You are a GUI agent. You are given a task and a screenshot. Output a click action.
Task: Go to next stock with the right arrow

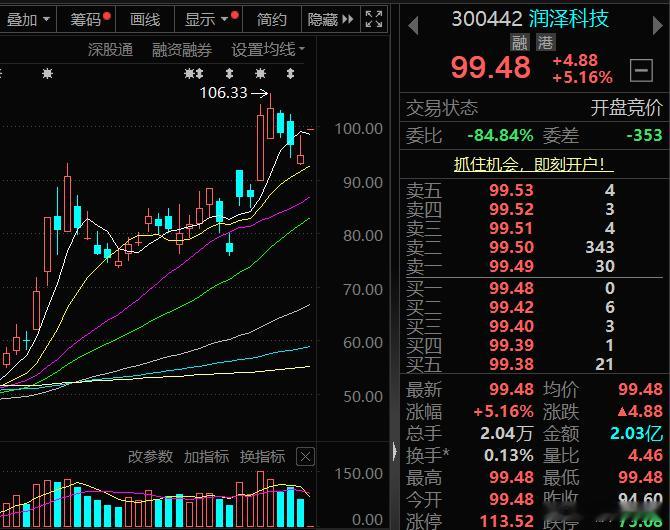(x=657, y=26)
